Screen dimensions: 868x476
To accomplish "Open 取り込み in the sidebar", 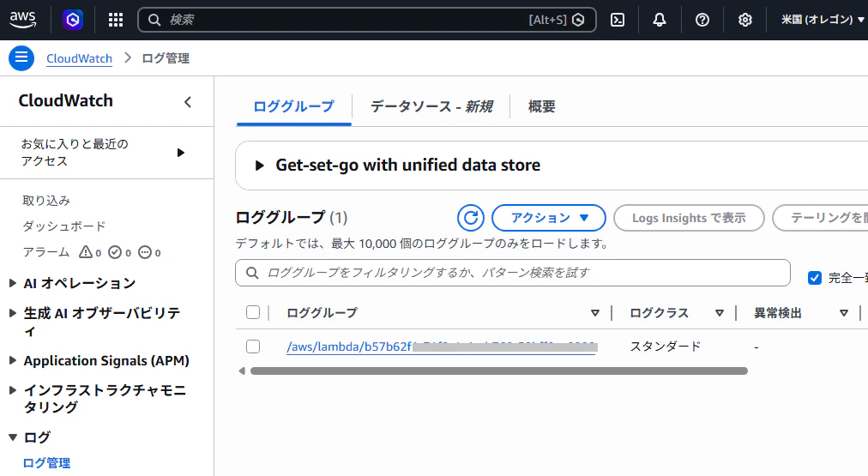I will (x=46, y=201).
